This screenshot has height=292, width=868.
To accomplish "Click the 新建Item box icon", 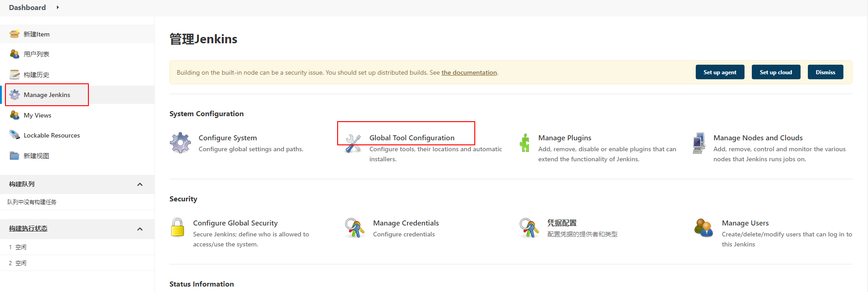I will point(15,34).
